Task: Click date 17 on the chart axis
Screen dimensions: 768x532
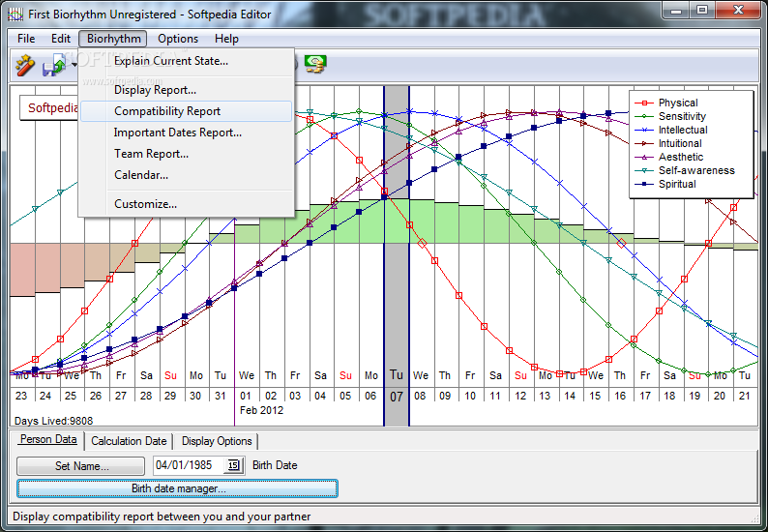Action: 645,396
